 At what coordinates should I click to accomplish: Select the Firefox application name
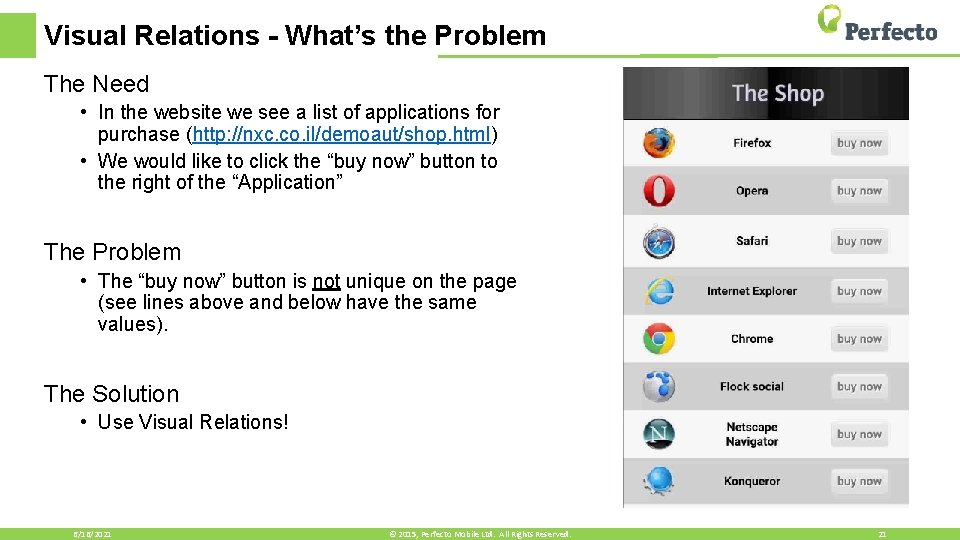[752, 143]
